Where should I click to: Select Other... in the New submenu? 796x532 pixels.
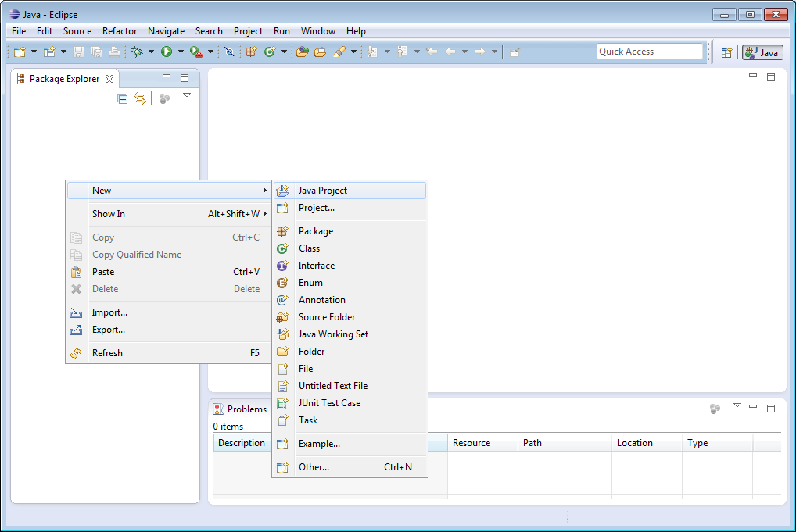pos(350,466)
